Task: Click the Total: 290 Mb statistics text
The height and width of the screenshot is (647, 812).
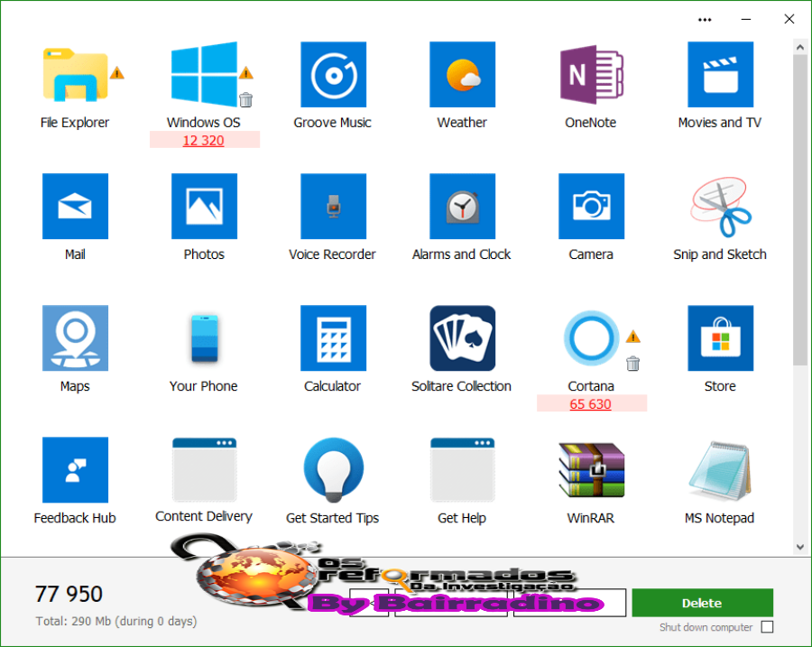Action: point(116,621)
